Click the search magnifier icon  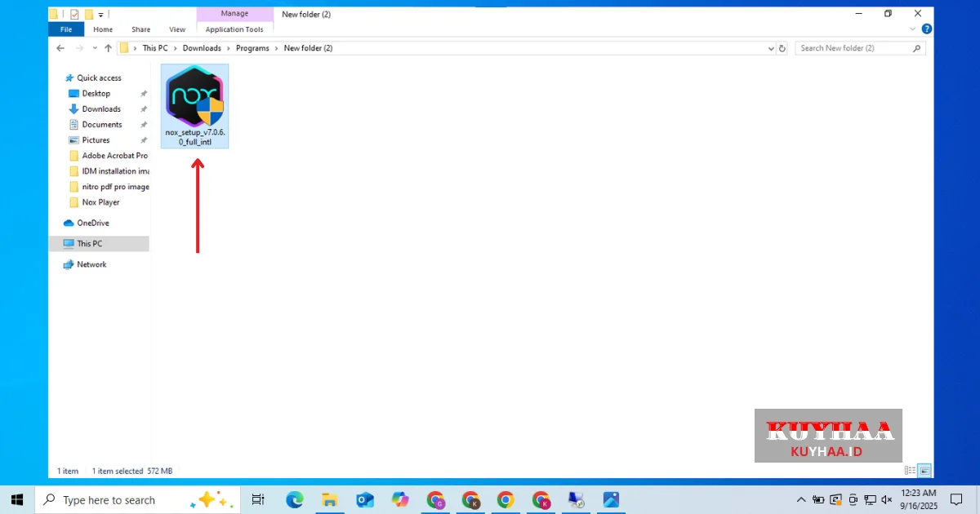pos(917,48)
